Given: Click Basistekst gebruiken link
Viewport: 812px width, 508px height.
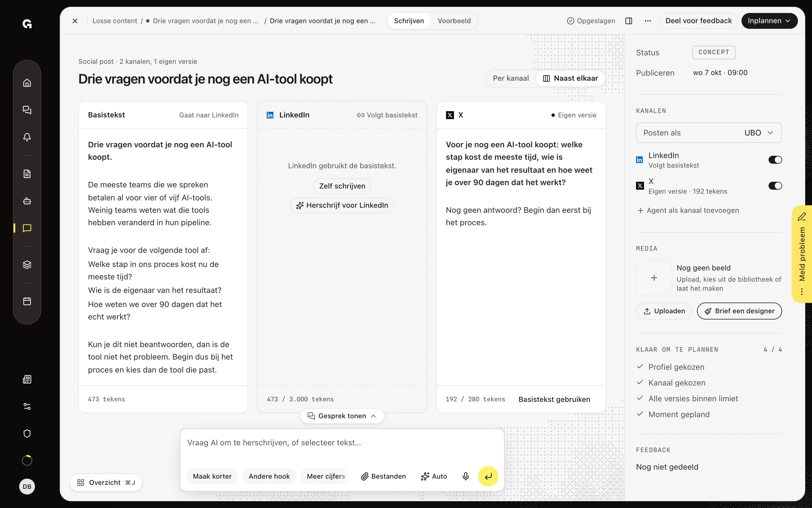Looking at the screenshot, I should tap(554, 399).
